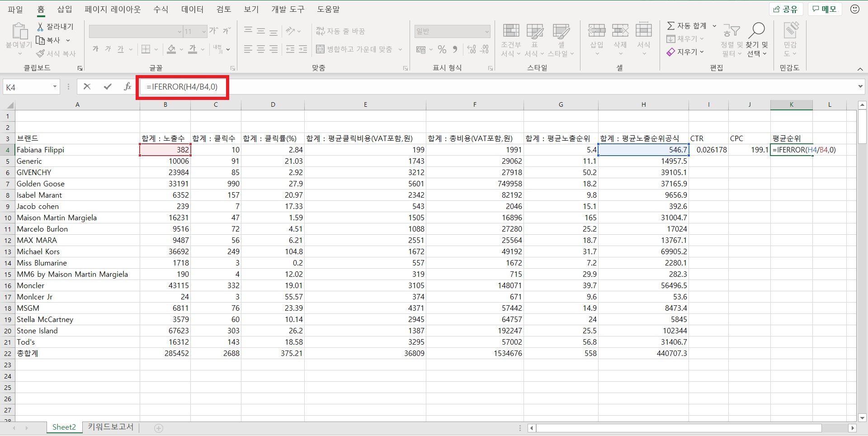Click the Share (공유) button
This screenshot has height=436, width=868.
coord(785,9)
